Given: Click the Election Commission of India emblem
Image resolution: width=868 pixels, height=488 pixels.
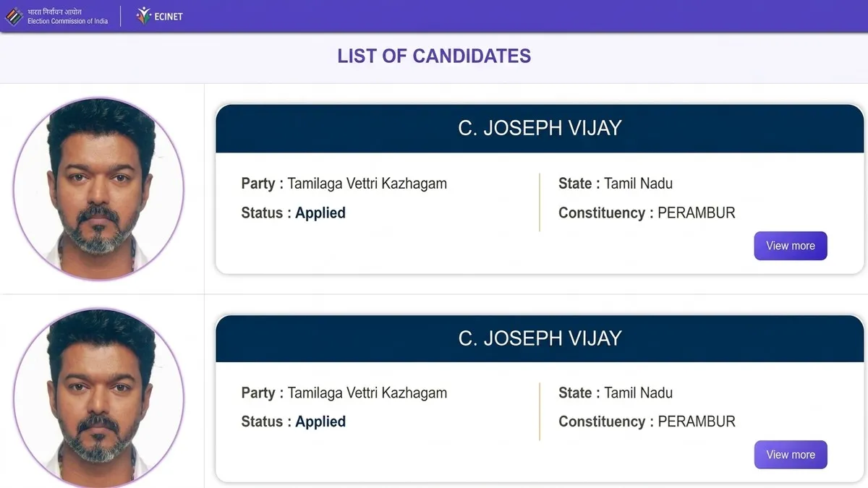Looking at the screenshot, I should coord(14,16).
